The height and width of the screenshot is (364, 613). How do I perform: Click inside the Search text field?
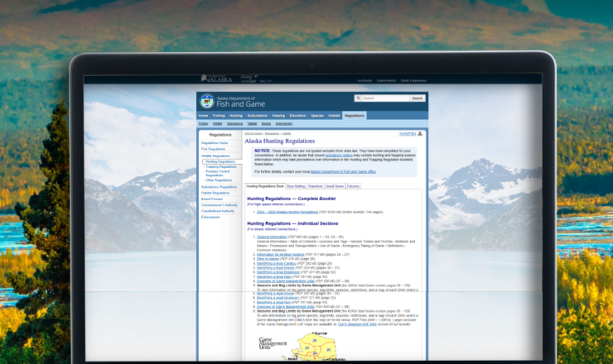click(x=385, y=98)
